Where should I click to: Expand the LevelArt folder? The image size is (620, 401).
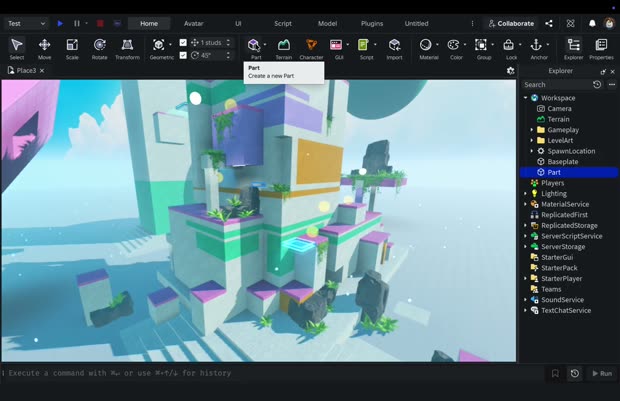pos(532,140)
